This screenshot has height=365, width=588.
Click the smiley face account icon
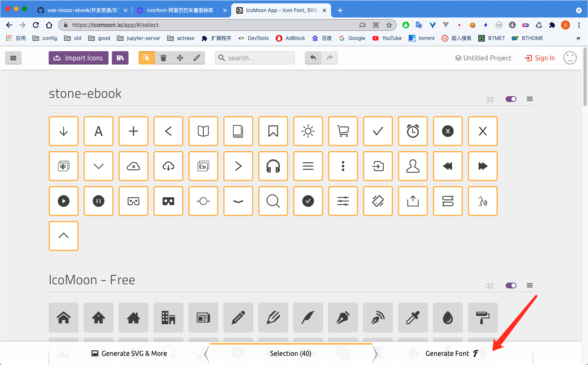(570, 58)
